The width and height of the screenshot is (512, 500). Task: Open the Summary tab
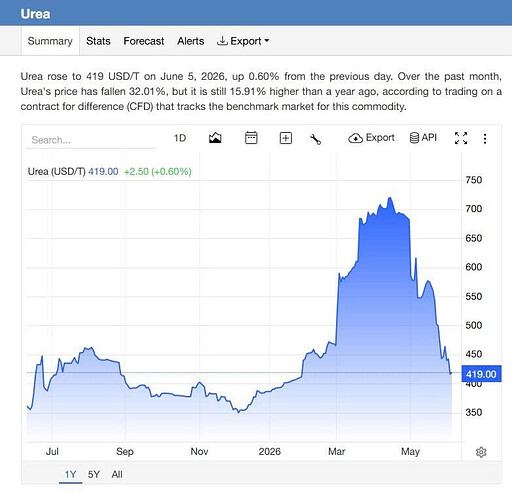point(50,41)
